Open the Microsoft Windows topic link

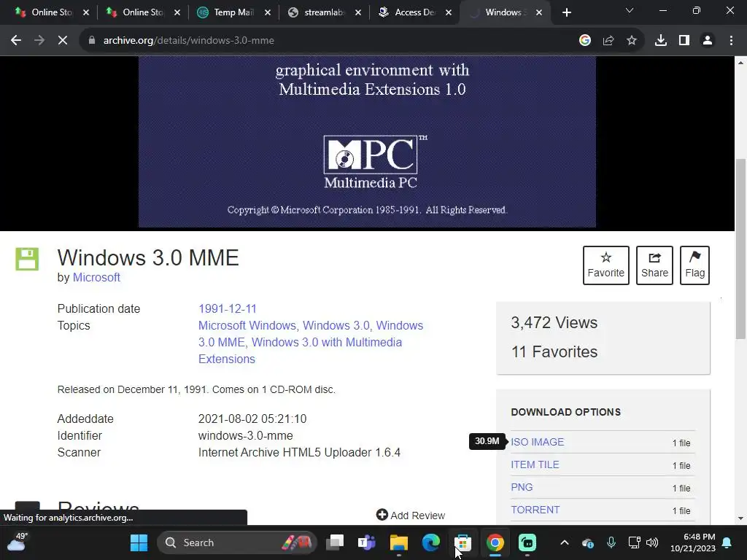[247, 325]
